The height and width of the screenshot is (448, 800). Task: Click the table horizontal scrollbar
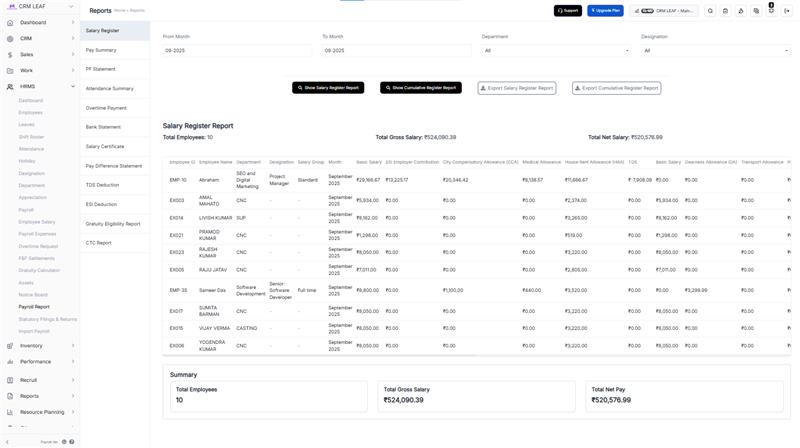[319, 355]
